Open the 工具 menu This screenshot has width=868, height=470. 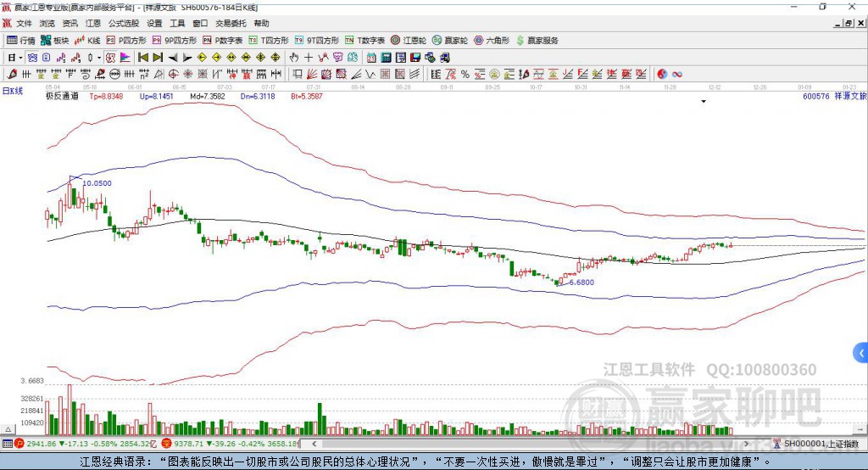[x=177, y=23]
